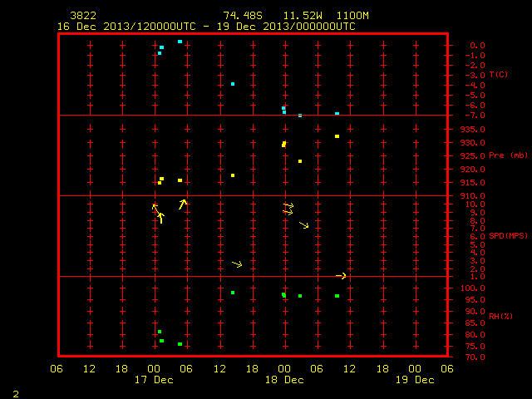Click the 935.0 pressure tick label
This screenshot has width=532, height=399.
[473, 130]
